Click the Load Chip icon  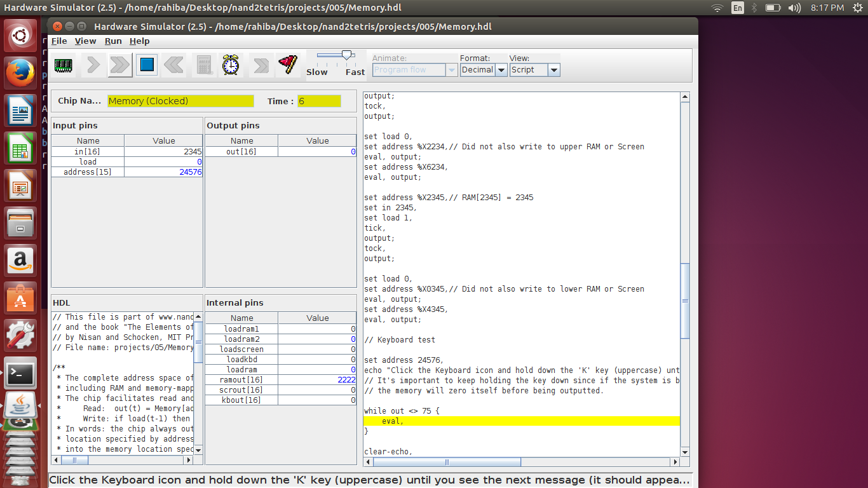click(64, 65)
